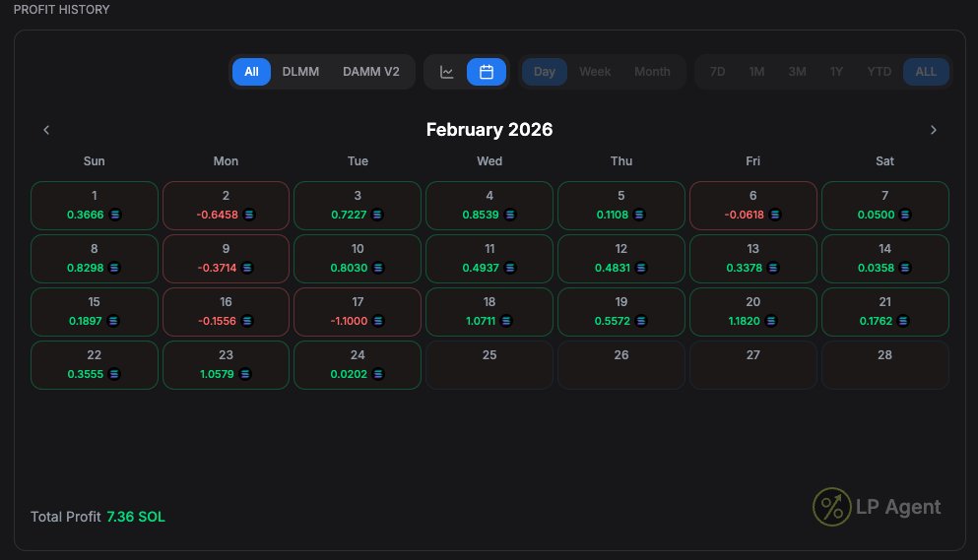Click SOL icon beside 0.0358 on day 14

[906, 268]
